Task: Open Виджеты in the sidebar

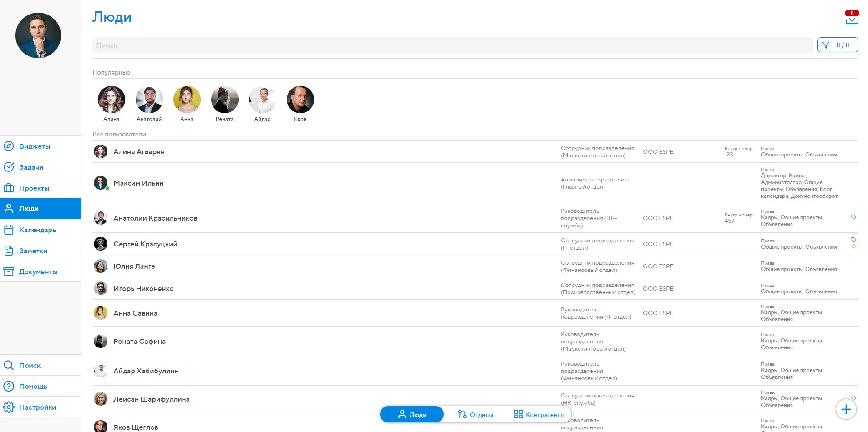Action: click(x=35, y=146)
